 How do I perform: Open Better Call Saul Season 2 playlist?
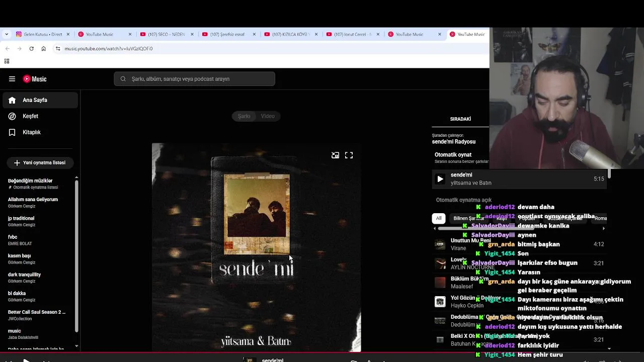[x=38, y=315]
